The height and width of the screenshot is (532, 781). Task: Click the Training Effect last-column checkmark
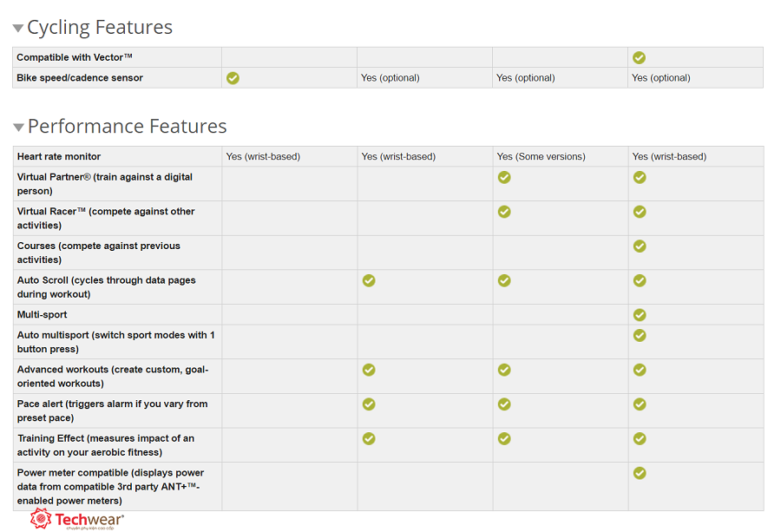640,438
